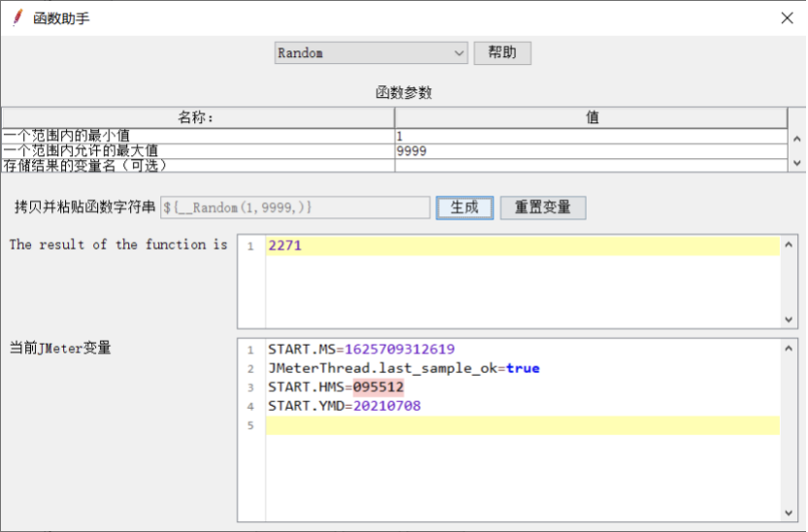Open the Random function dropdown

[371, 53]
